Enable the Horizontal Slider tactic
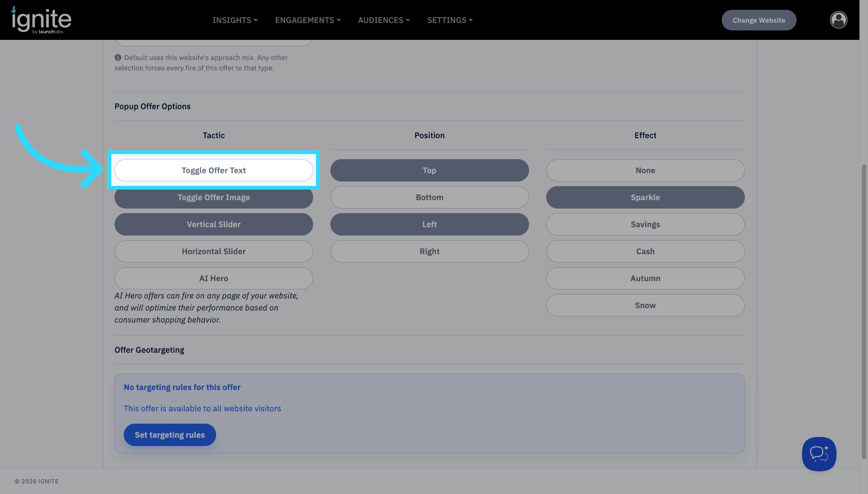The width and height of the screenshot is (868, 494). [214, 251]
